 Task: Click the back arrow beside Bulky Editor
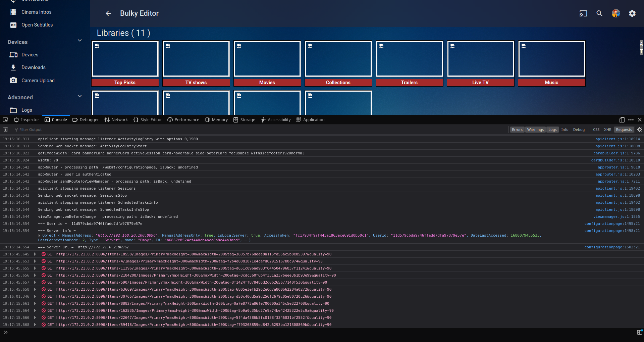pyautogui.click(x=108, y=13)
